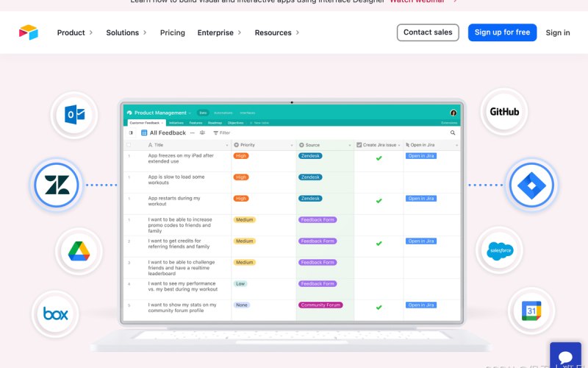This screenshot has height=368, width=588.
Task: Click High priority tag on iPad freezes row
Action: coord(241,156)
